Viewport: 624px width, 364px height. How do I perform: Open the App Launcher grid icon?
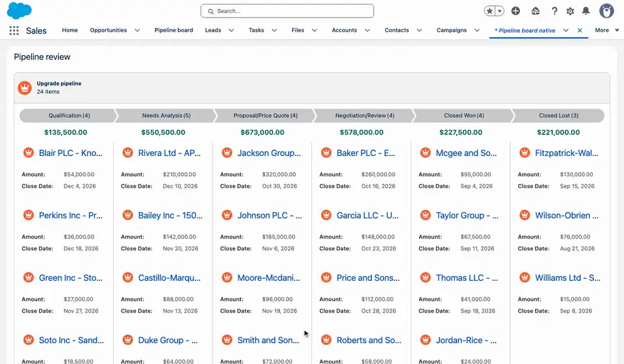[x=14, y=31]
